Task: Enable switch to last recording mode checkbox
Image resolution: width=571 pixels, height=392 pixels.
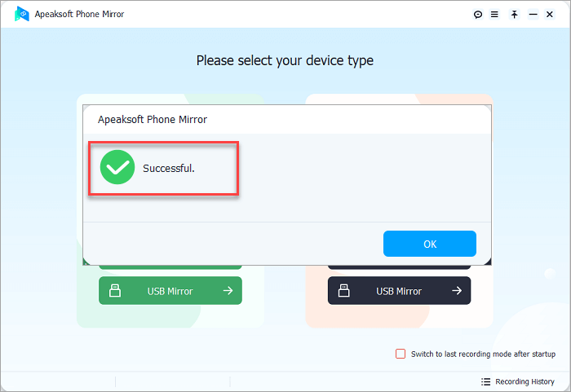Action: point(401,354)
